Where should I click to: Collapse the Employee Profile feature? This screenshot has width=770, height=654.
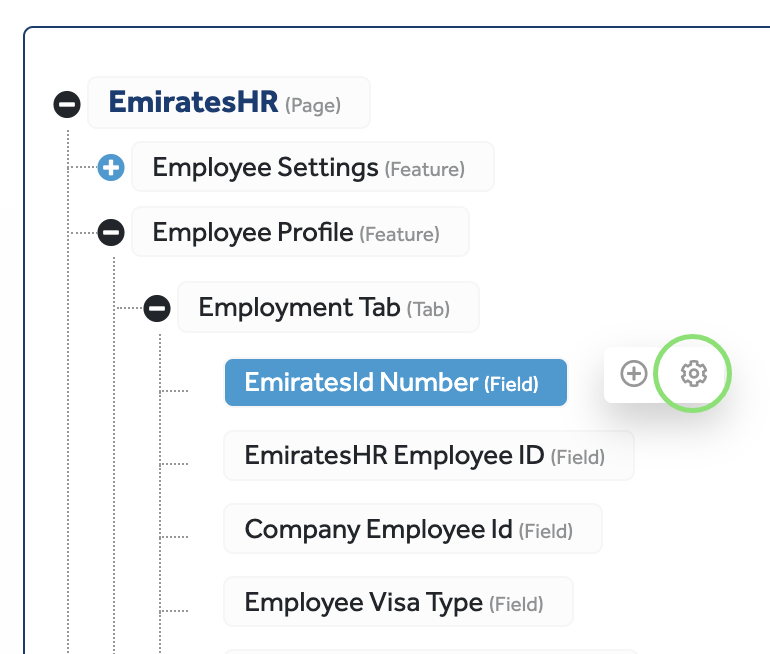tap(111, 233)
